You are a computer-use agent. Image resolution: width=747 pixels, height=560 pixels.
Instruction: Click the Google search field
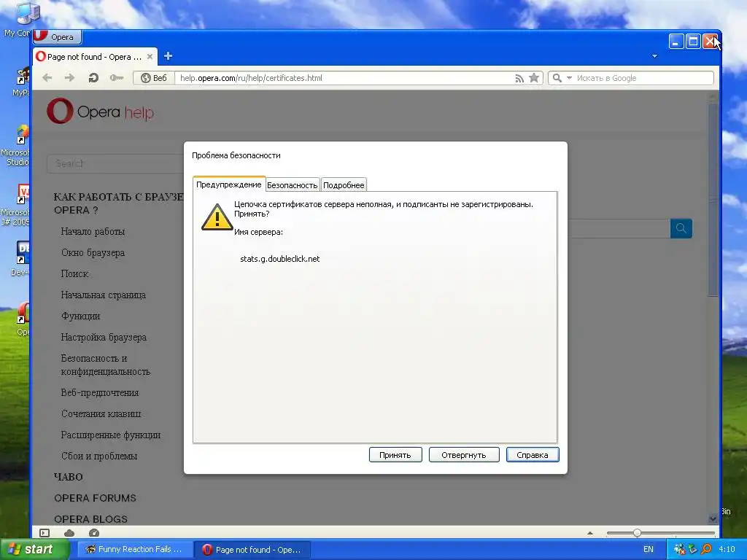click(643, 78)
